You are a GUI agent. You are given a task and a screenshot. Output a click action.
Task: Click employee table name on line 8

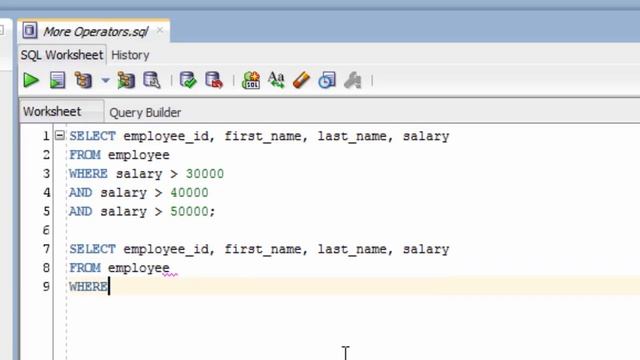(138, 268)
